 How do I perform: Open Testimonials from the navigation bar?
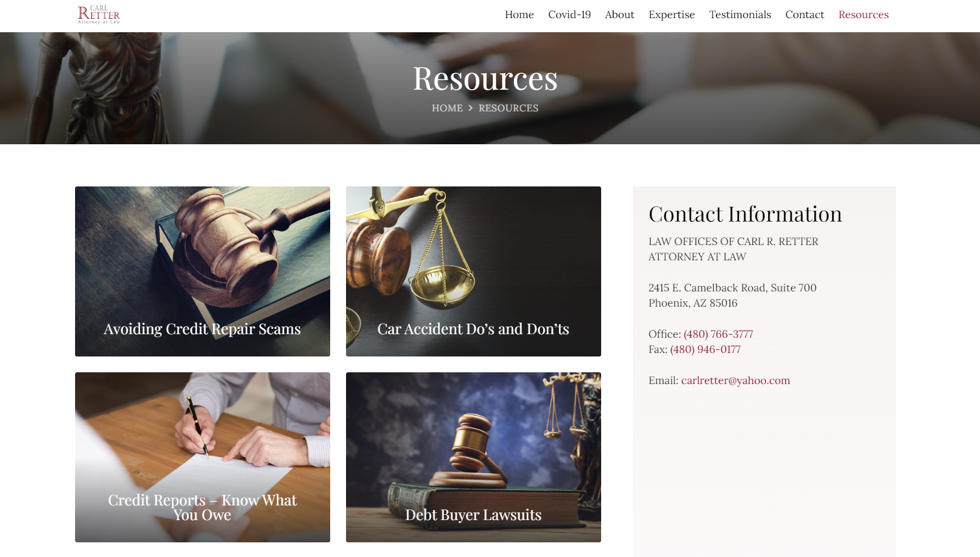(x=740, y=15)
